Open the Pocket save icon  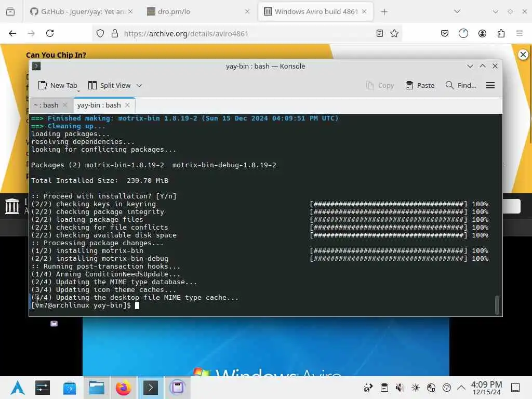coord(445,33)
